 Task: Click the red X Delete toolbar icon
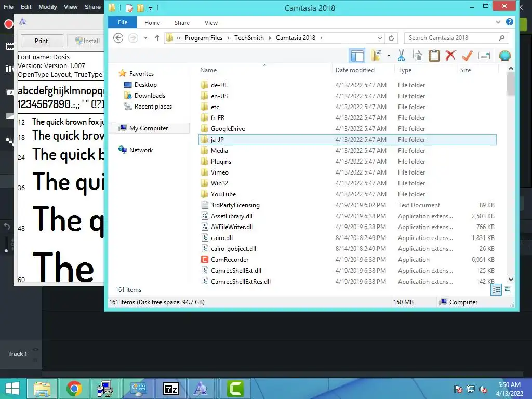(x=450, y=55)
